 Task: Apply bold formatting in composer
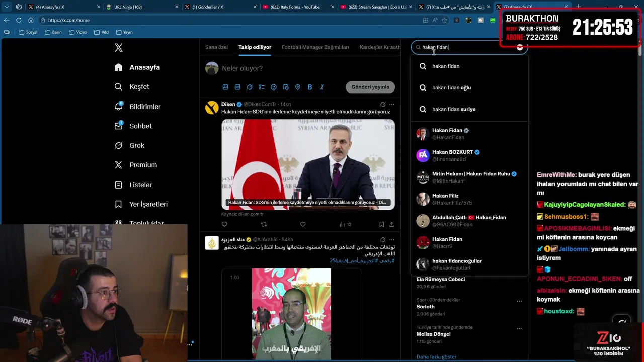[310, 87]
